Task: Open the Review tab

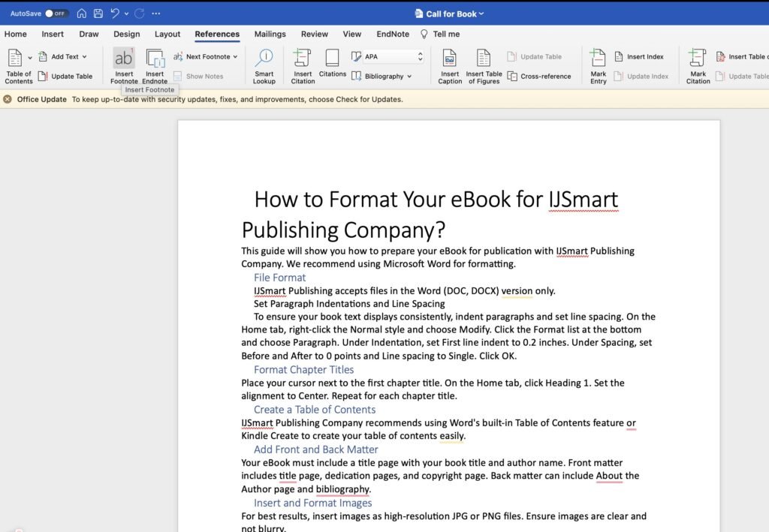Action: click(x=315, y=35)
